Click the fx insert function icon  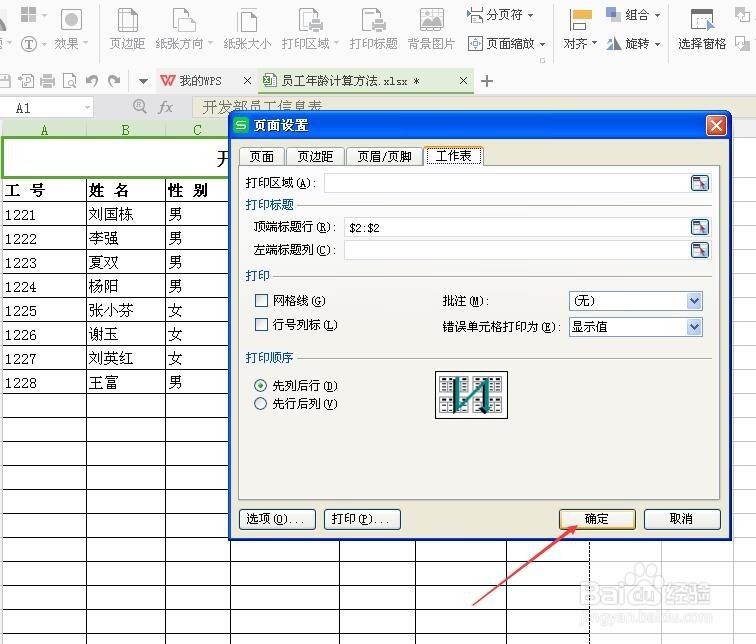click(165, 107)
